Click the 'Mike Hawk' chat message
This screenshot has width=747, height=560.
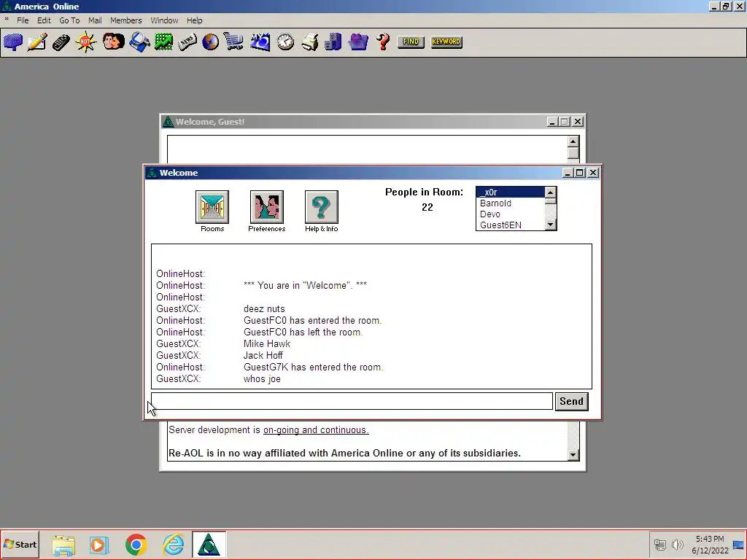[x=267, y=344]
